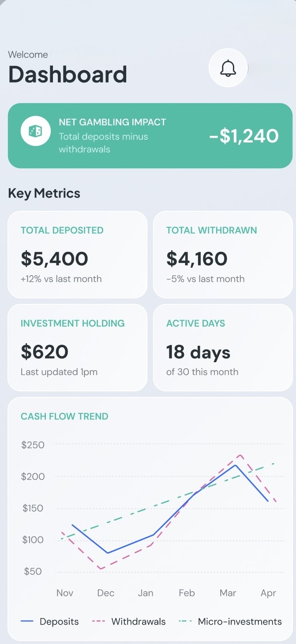
Task: Click the Key Metrics section heading
Action: [44, 193]
